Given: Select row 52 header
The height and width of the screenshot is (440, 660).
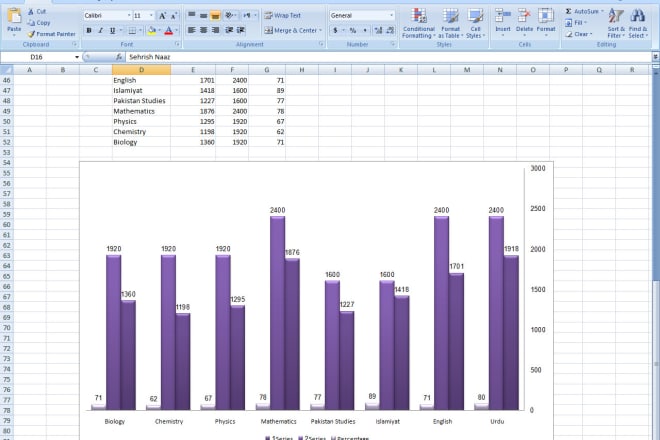Looking at the screenshot, I should (7, 142).
